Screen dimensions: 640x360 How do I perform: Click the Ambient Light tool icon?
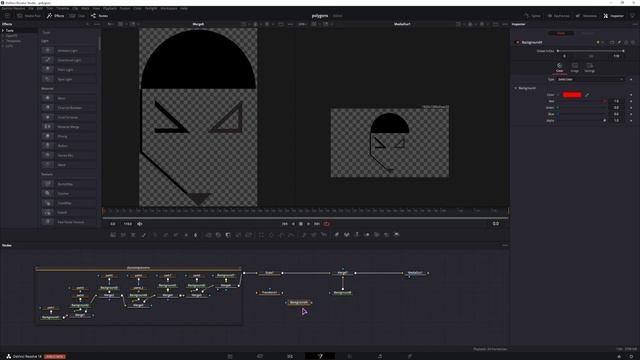(x=47, y=50)
